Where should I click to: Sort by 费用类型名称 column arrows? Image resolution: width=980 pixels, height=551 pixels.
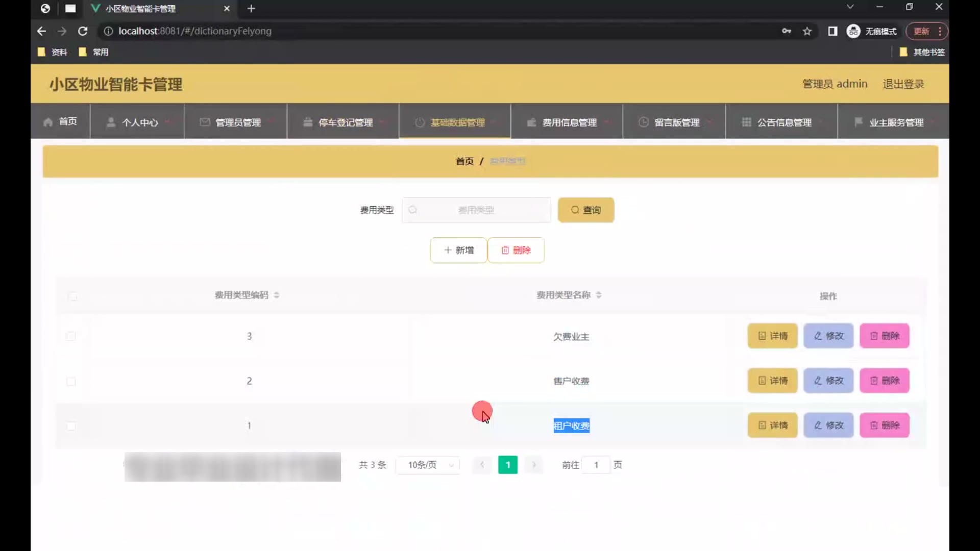coord(599,295)
